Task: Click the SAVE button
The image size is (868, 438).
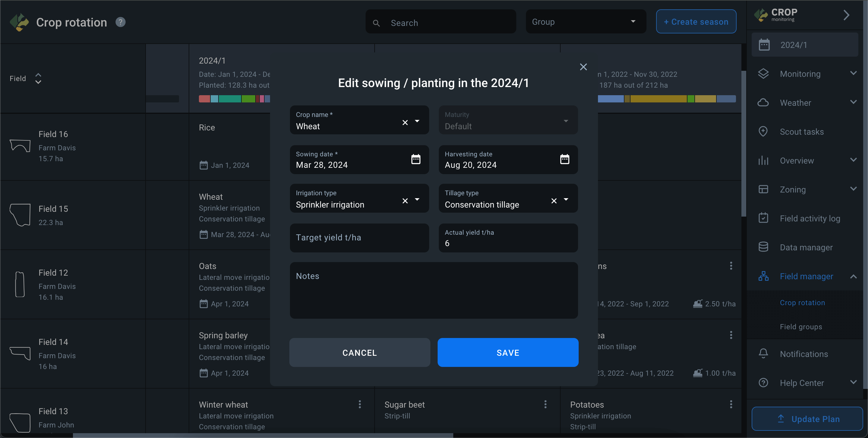Action: 508,352
